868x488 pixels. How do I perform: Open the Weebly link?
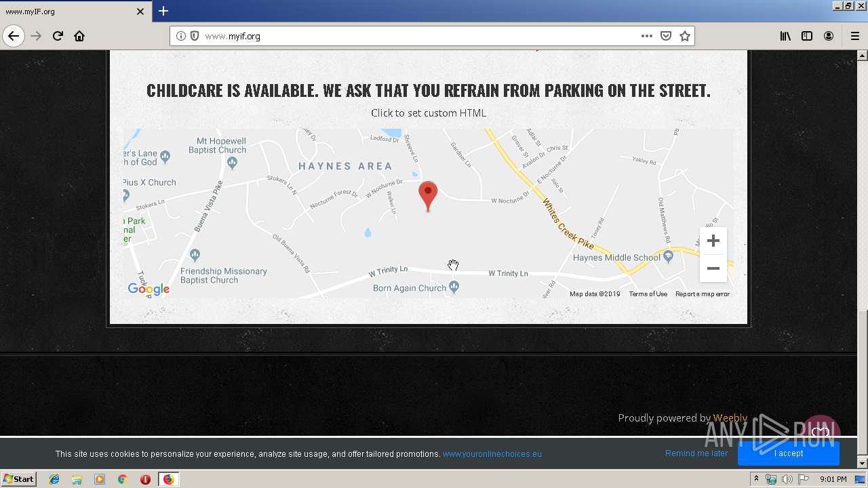coord(730,418)
